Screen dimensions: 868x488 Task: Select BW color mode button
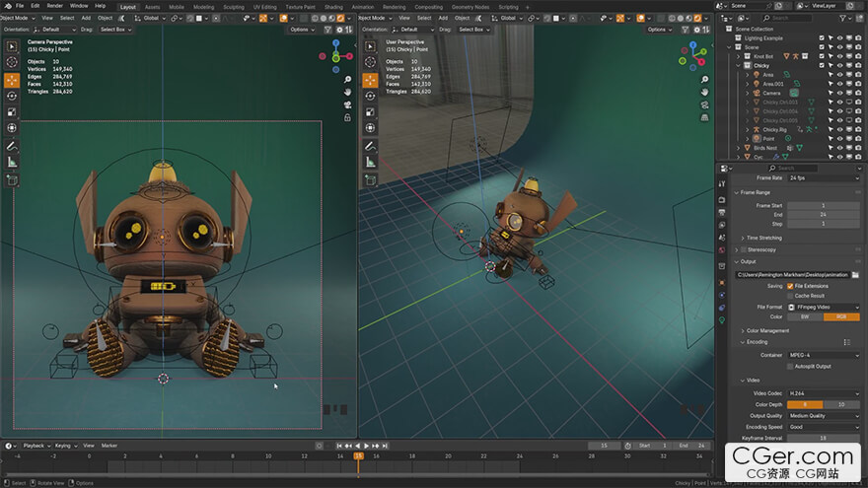tap(805, 316)
